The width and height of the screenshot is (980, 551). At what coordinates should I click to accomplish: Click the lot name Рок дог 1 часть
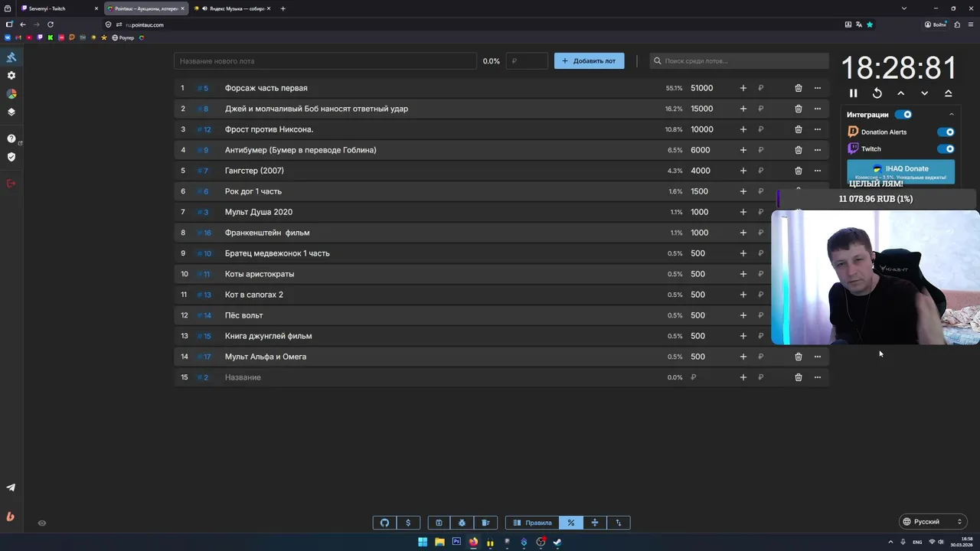click(x=253, y=191)
